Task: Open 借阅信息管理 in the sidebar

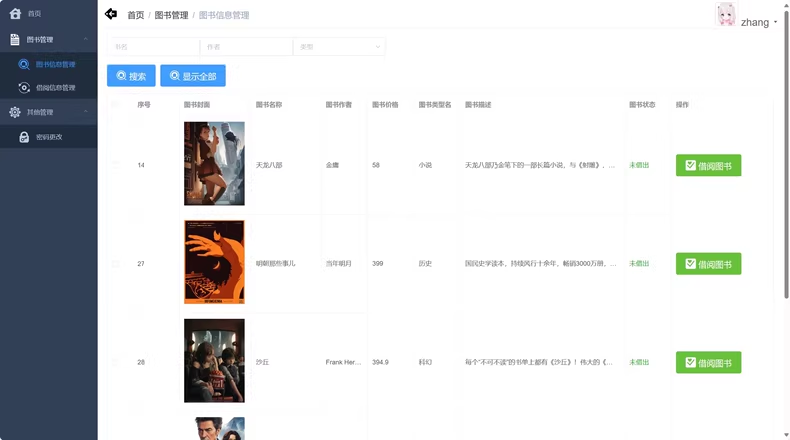Action: 49,88
